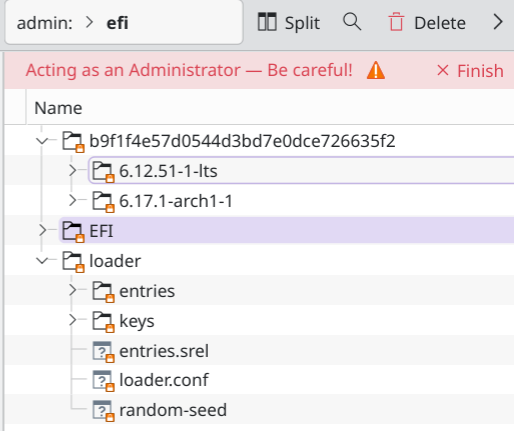
Task: Select folder icon of 6.17.1-arch1-1
Action: [x=103, y=202]
